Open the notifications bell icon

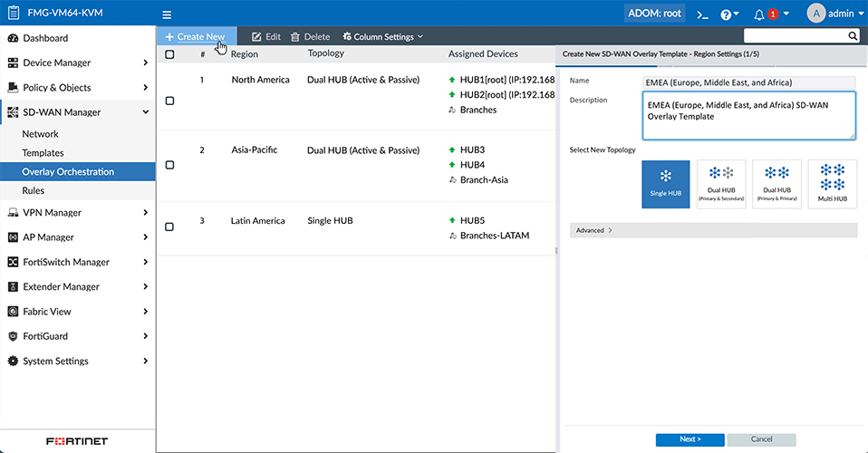click(x=759, y=15)
